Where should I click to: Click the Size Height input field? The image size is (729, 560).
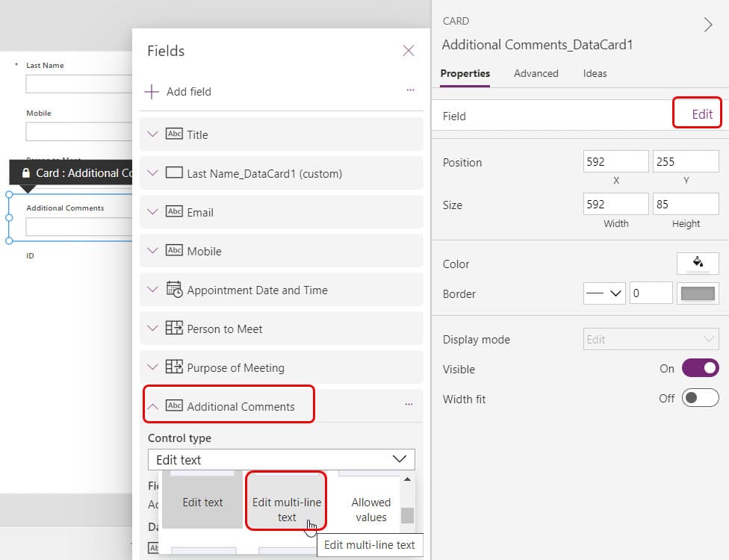point(686,204)
